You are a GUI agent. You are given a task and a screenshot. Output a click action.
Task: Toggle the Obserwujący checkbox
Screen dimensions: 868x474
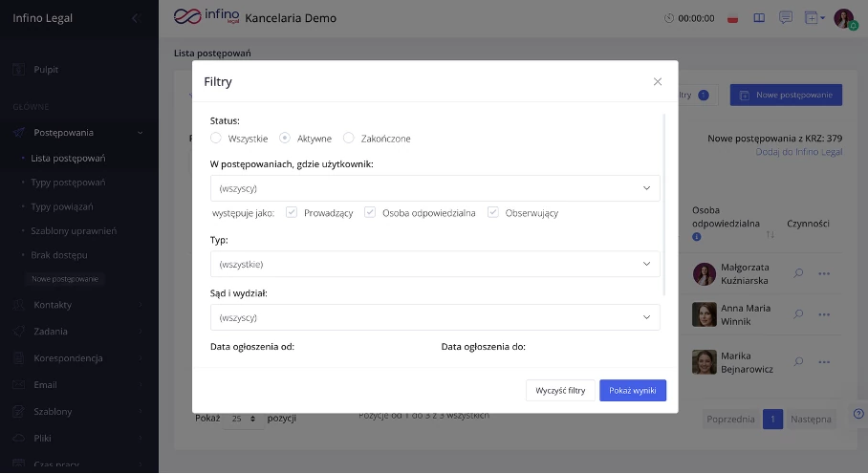pos(492,212)
